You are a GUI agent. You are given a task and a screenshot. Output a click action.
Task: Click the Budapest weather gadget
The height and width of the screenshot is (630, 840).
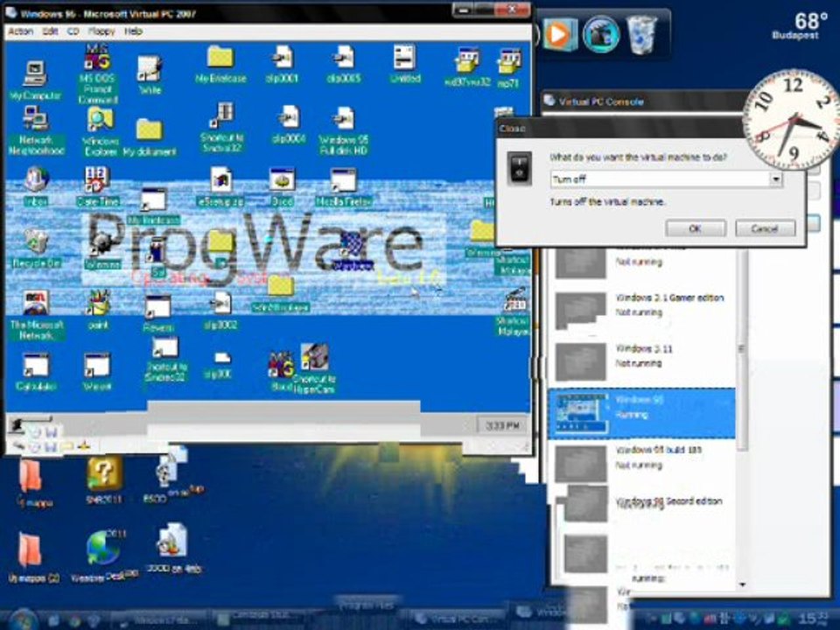801,26
